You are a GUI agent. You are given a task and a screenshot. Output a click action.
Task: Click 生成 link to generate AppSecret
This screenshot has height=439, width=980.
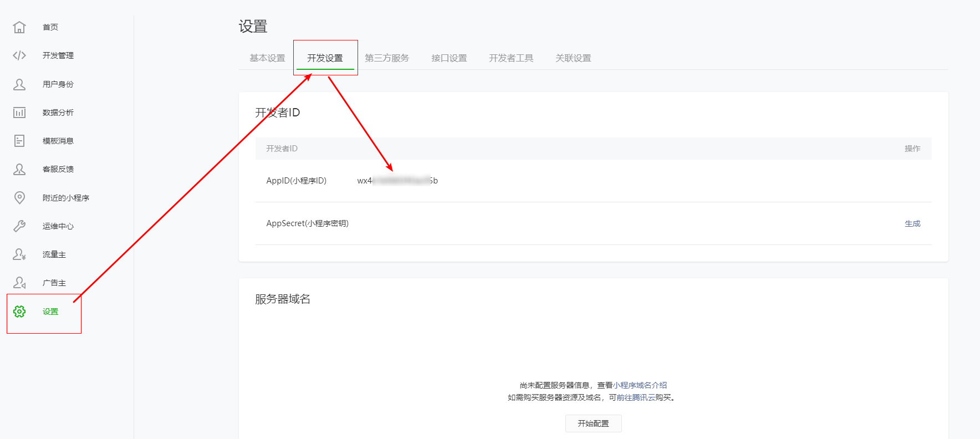click(912, 223)
